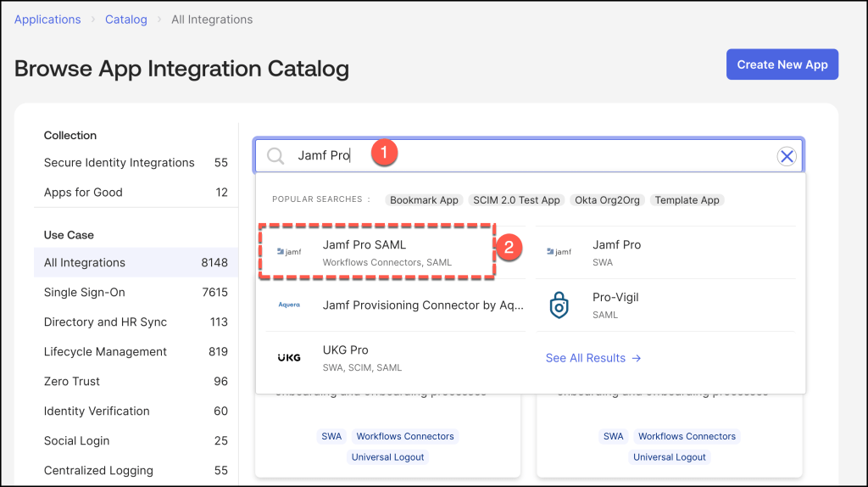Open the Jamf Pro SAML result
The image size is (868, 487).
tap(364, 244)
